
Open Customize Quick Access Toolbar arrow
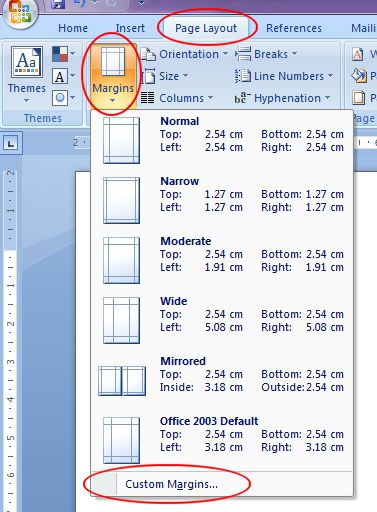tap(141, 3)
